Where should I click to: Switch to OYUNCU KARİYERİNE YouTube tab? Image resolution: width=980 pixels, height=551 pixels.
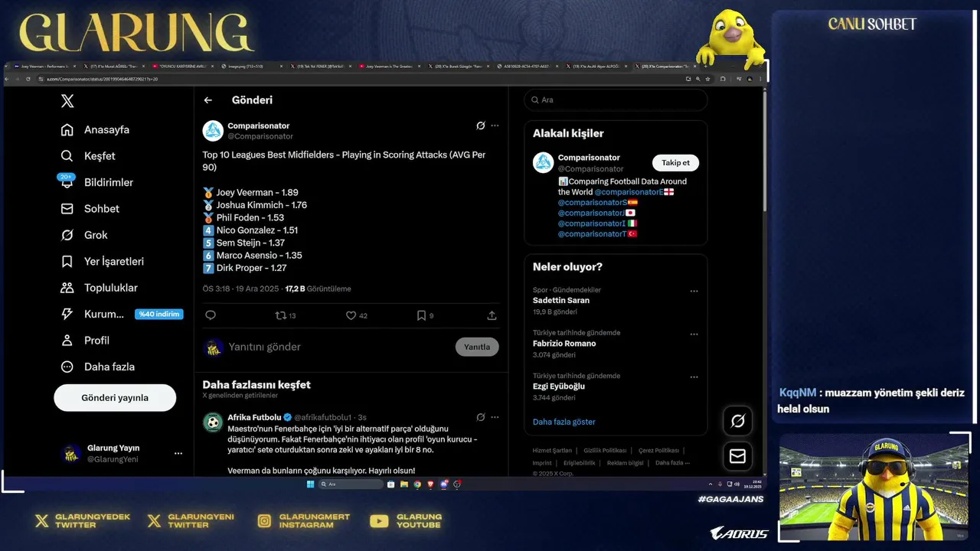[185, 67]
